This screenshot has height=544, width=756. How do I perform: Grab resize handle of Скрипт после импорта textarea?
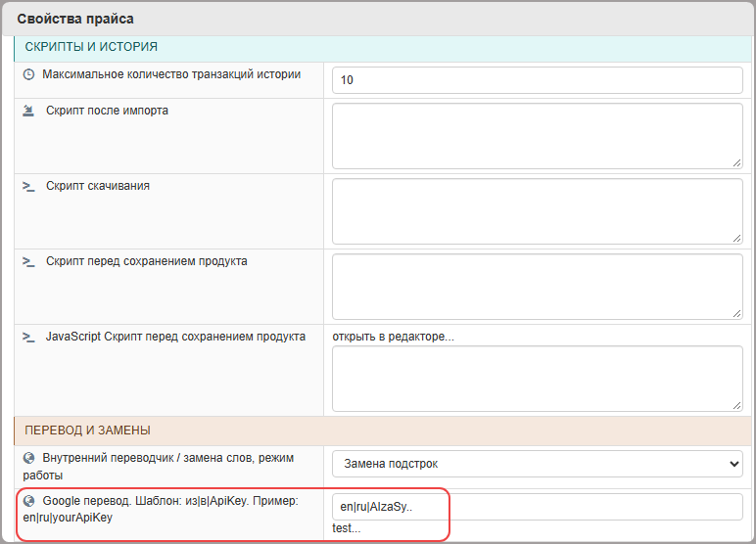(x=736, y=163)
